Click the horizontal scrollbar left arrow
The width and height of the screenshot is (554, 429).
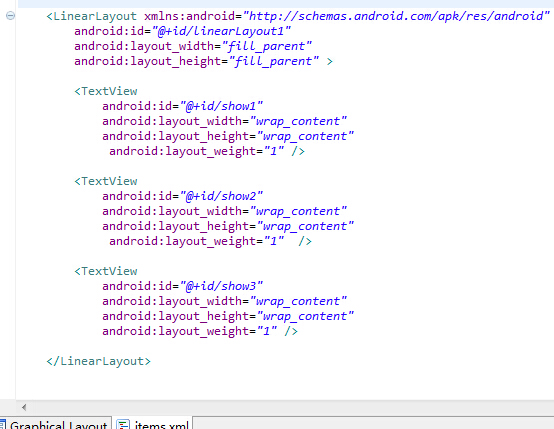24,407
